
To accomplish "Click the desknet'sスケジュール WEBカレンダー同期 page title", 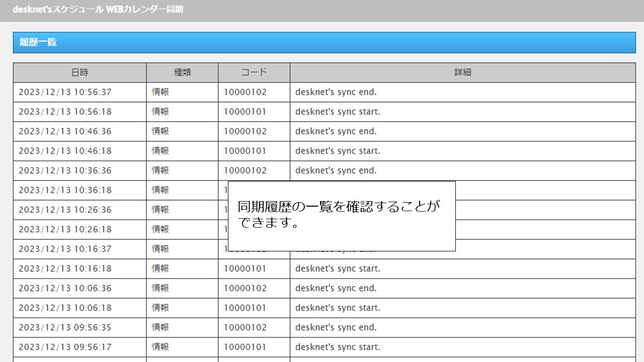I will coord(98,10).
